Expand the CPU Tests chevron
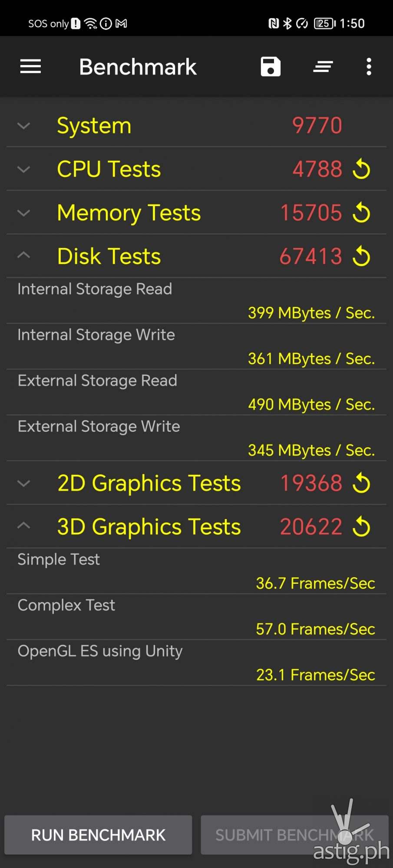Viewport: 393px width, 868px height. (x=23, y=169)
